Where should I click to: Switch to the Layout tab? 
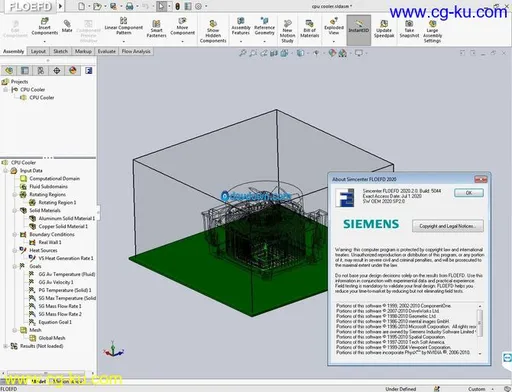[38, 51]
